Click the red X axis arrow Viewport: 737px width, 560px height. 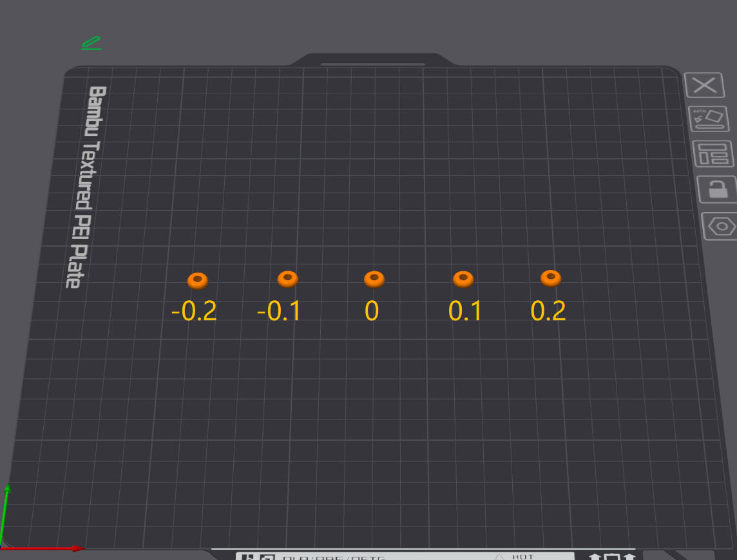click(x=43, y=548)
